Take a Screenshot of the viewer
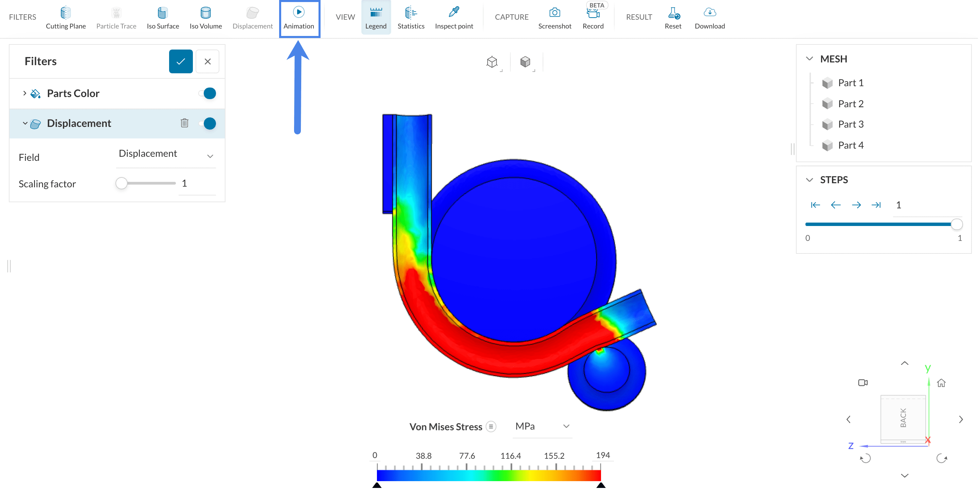The image size is (980, 492). click(x=554, y=18)
